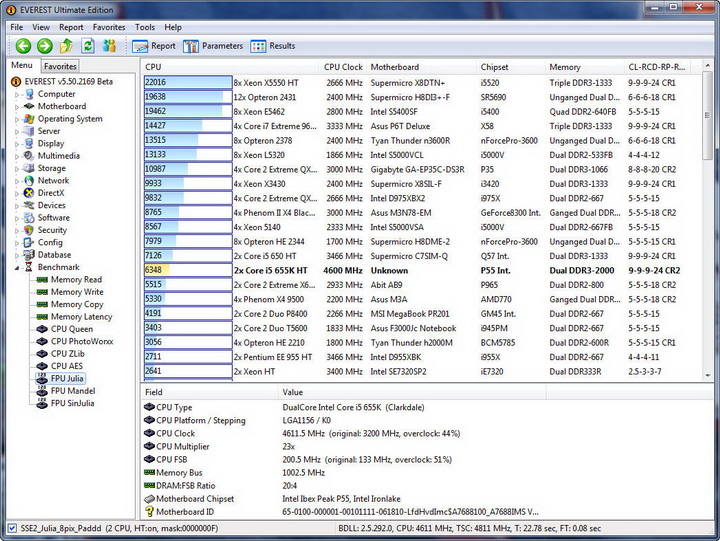Expand the Storage tree node
720x541 pixels.
pyautogui.click(x=17, y=169)
